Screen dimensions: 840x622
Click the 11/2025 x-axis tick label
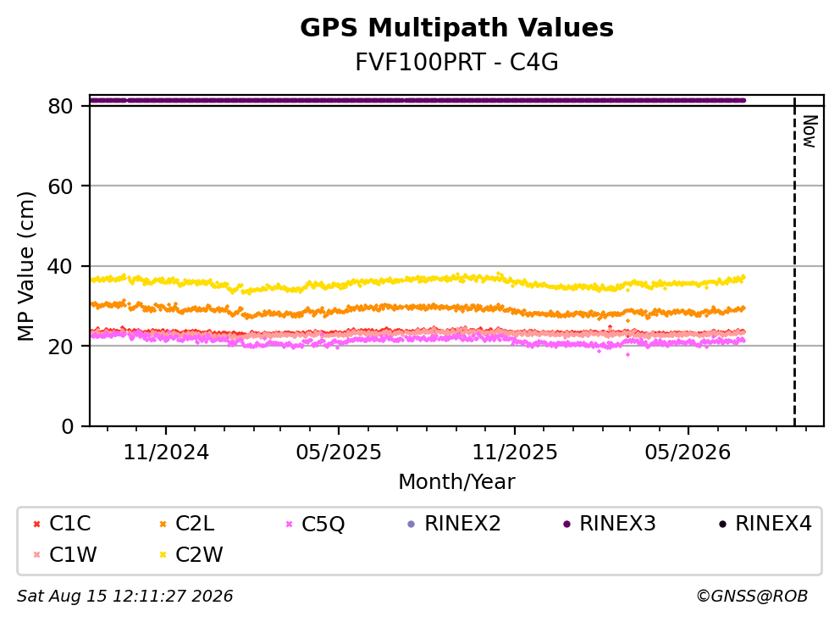point(515,453)
